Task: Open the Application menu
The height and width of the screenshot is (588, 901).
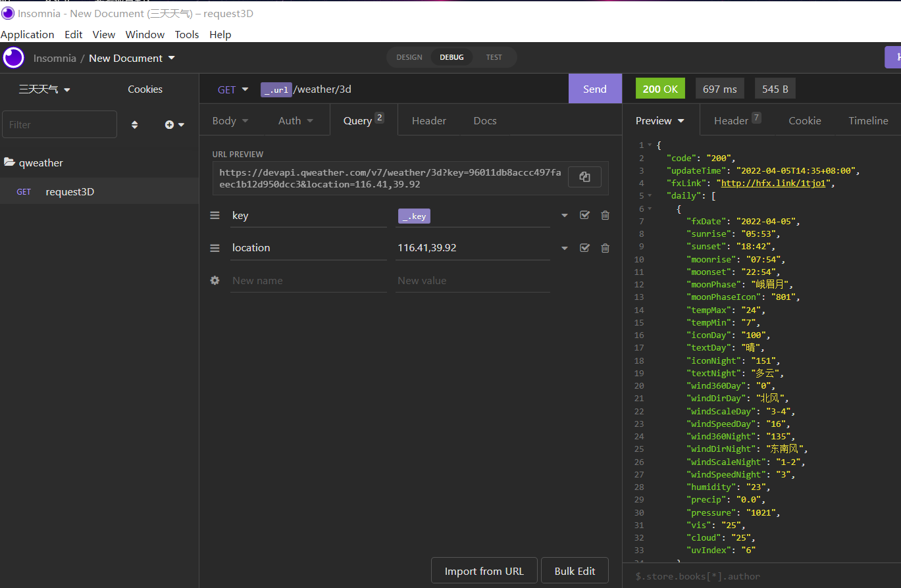Action: point(27,34)
